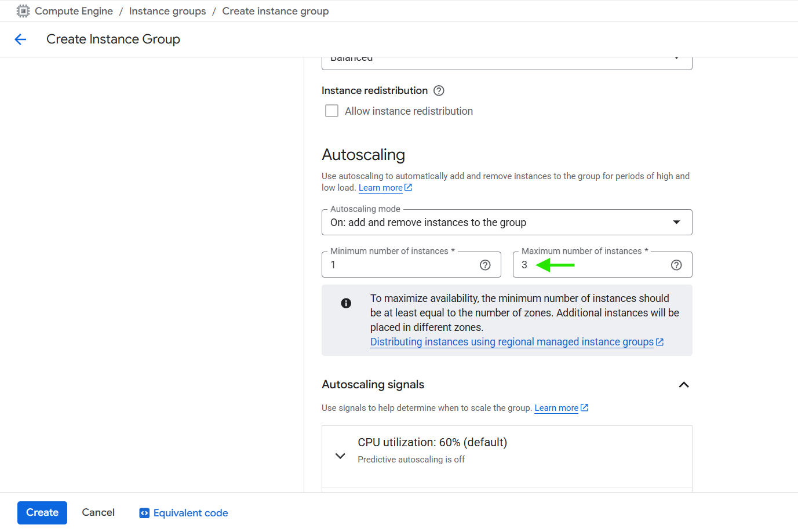The height and width of the screenshot is (532, 798).
Task: Click the Create button
Action: (x=42, y=513)
